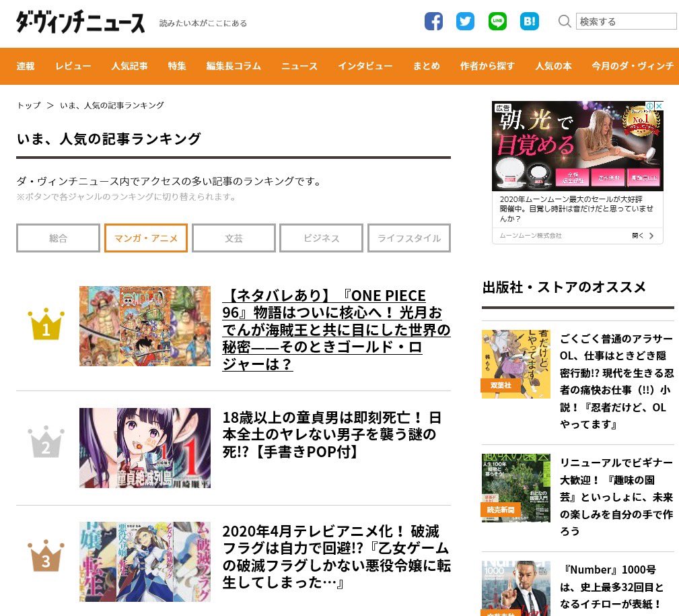Share the page on Facebook

coord(433,22)
